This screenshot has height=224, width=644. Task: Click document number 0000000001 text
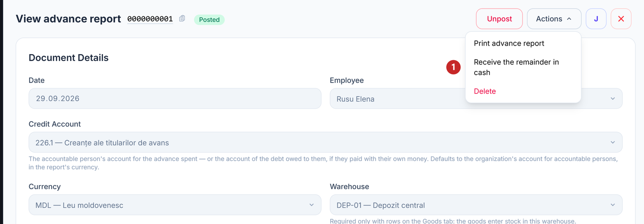coord(150,19)
